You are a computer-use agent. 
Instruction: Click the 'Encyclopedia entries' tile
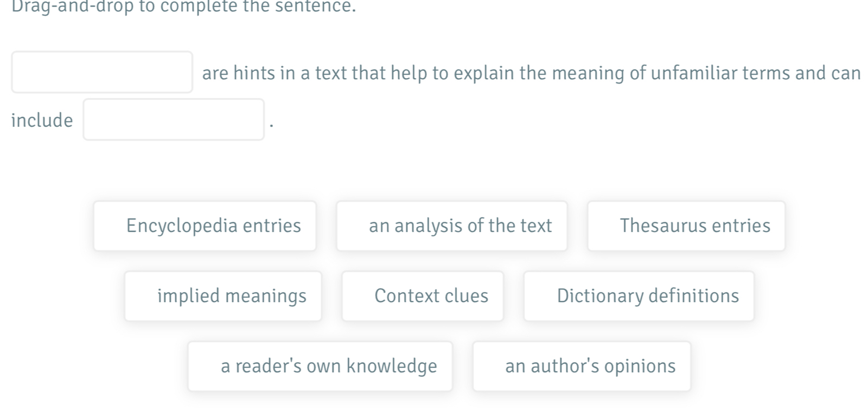click(205, 226)
